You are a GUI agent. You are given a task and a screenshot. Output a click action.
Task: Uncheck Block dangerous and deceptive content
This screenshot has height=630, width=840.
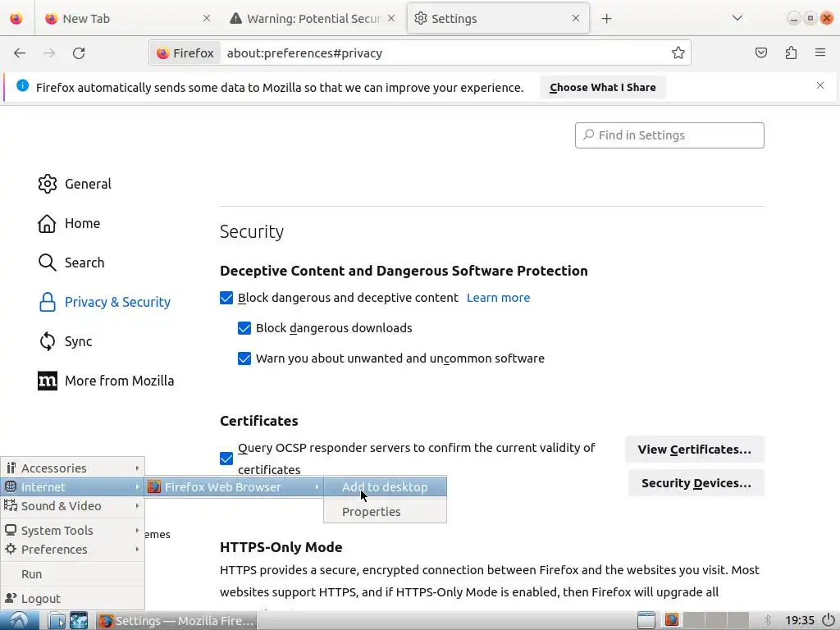(226, 298)
